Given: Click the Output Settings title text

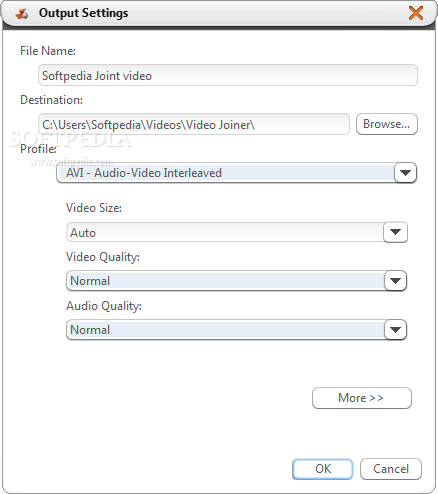Looking at the screenshot, I should tap(83, 13).
